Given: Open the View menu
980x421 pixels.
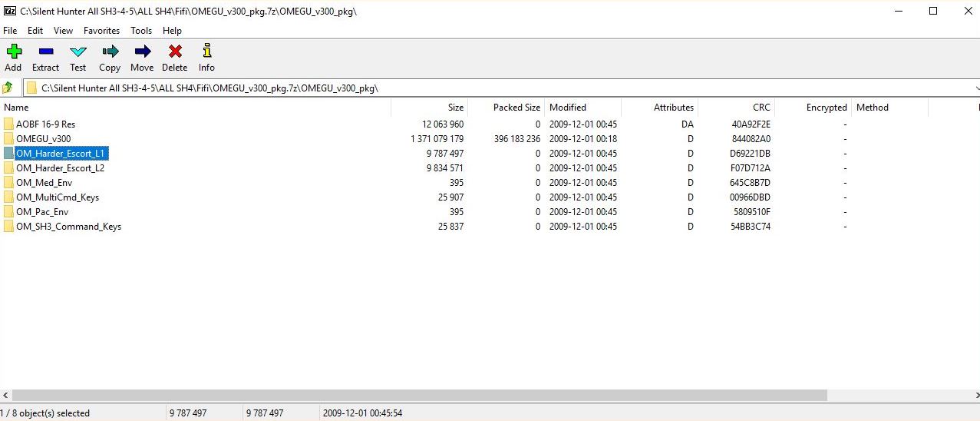Looking at the screenshot, I should [x=64, y=31].
